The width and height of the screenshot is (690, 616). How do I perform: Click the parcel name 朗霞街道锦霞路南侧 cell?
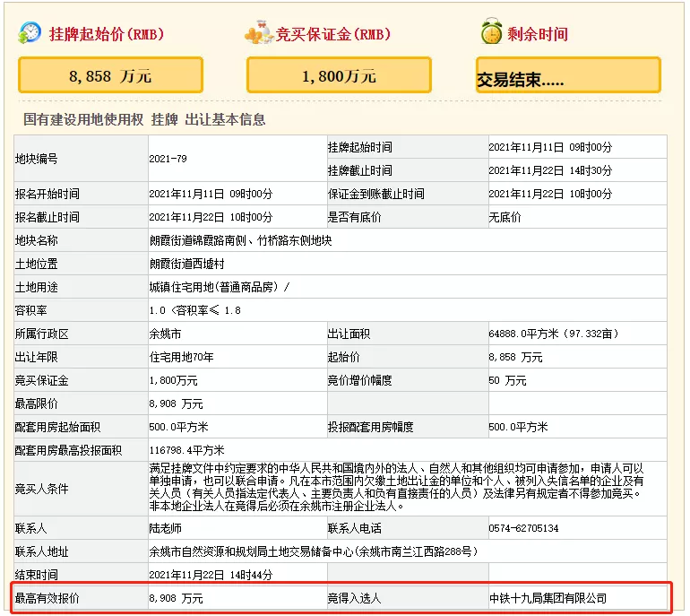pyautogui.click(x=408, y=240)
